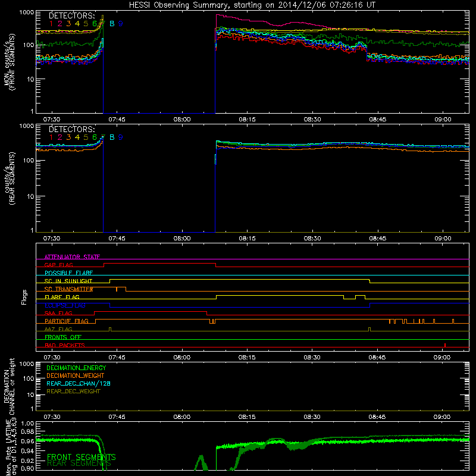
Task: Click the DETECTORS: label in rear segments plot
Action: point(72,129)
